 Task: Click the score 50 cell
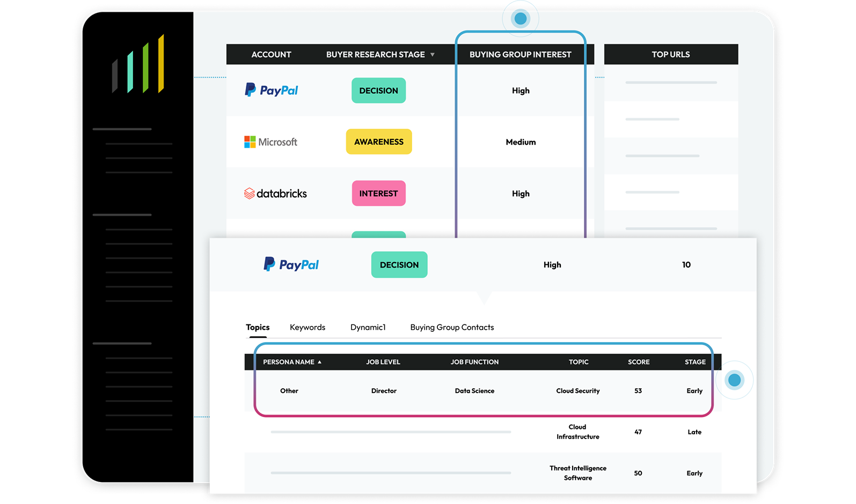pos(638,473)
